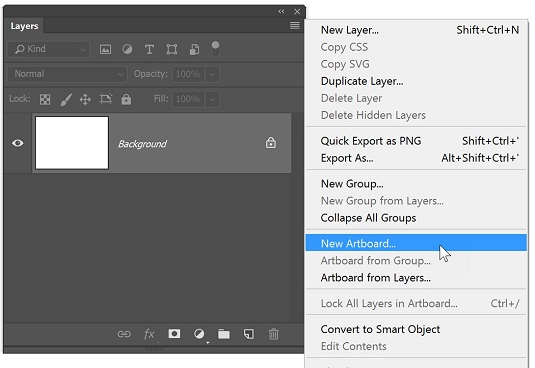The width and height of the screenshot is (535, 368).
Task: Open the Fill slider dropdown arrow
Action: tap(212, 99)
